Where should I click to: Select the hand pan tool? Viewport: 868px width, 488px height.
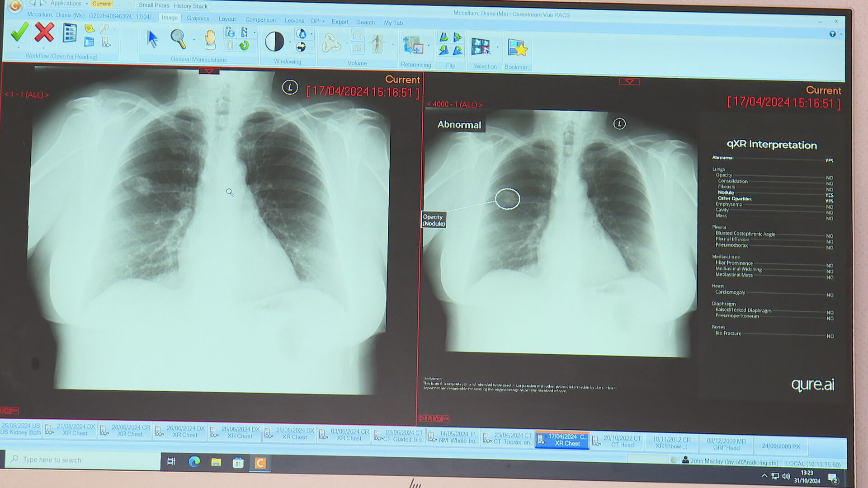(210, 40)
